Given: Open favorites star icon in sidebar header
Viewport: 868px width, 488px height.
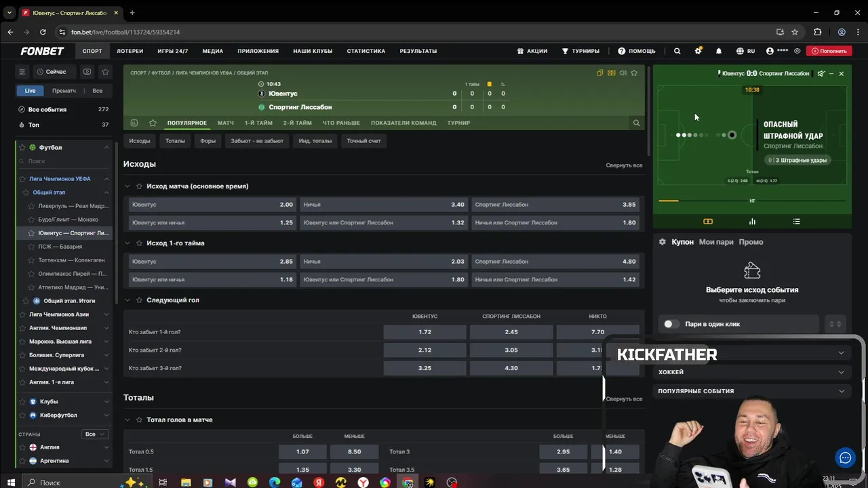Looking at the screenshot, I should pyautogui.click(x=105, y=72).
